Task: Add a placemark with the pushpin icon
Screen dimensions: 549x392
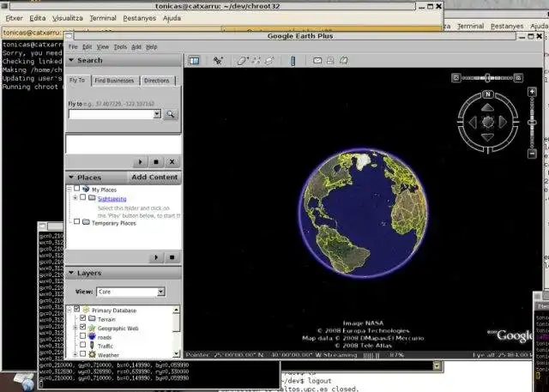Action: pyautogui.click(x=219, y=61)
